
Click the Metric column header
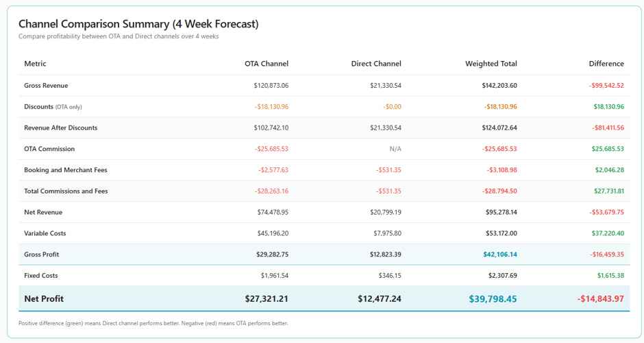click(35, 64)
